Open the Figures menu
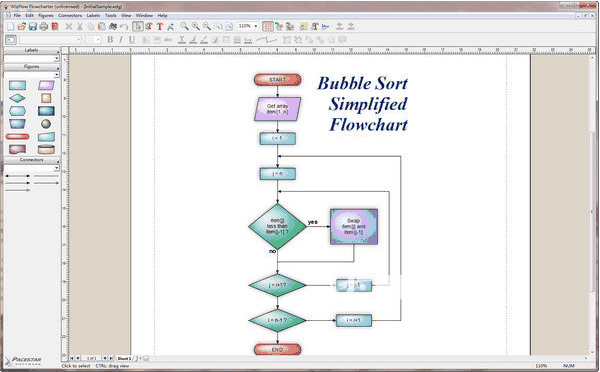600x372 pixels. [46, 15]
